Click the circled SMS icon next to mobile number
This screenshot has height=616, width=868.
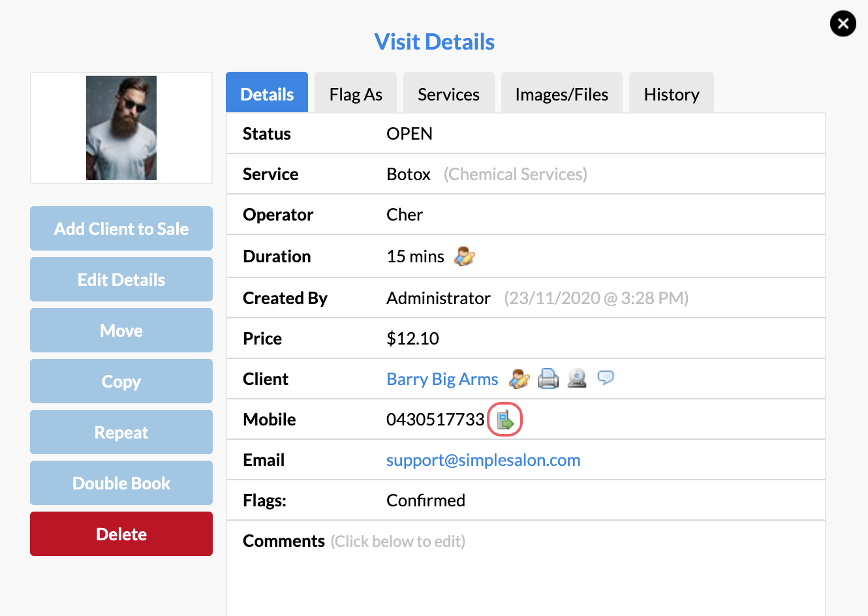(504, 420)
